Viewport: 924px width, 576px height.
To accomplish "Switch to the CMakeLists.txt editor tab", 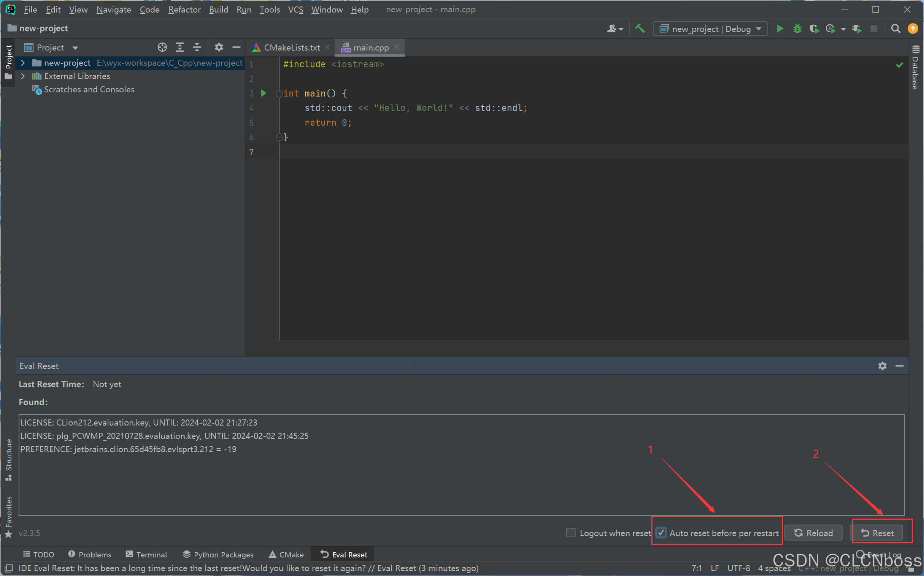I will click(292, 47).
